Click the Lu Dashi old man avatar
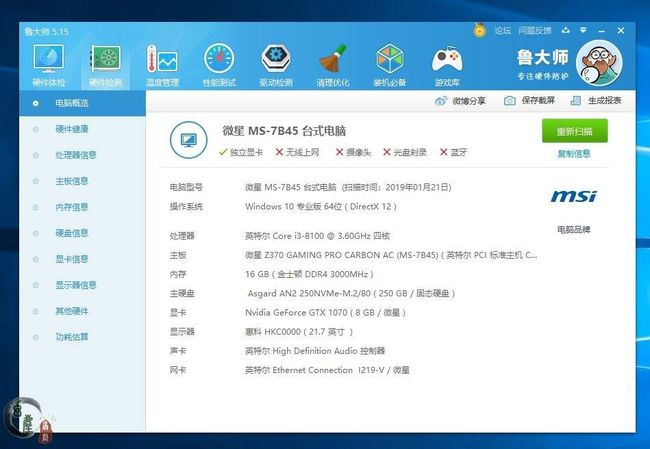 [599, 63]
